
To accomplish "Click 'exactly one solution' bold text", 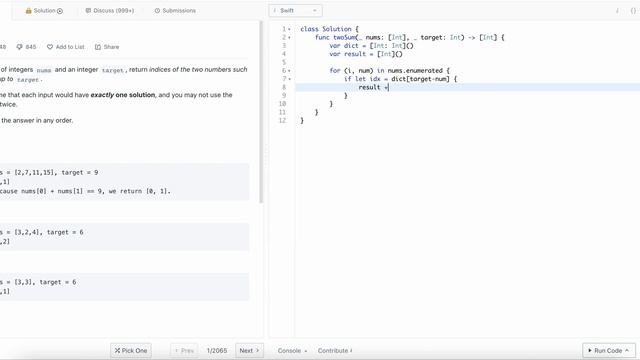I will click(122, 95).
